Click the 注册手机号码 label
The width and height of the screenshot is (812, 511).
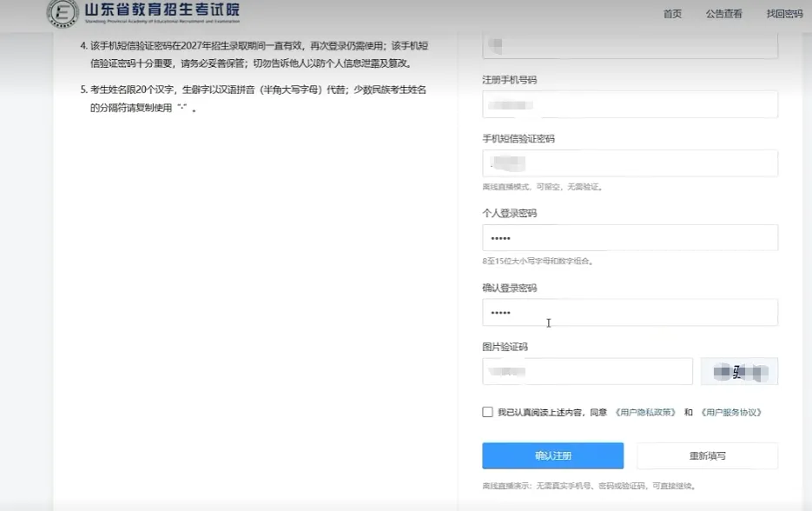tap(510, 80)
